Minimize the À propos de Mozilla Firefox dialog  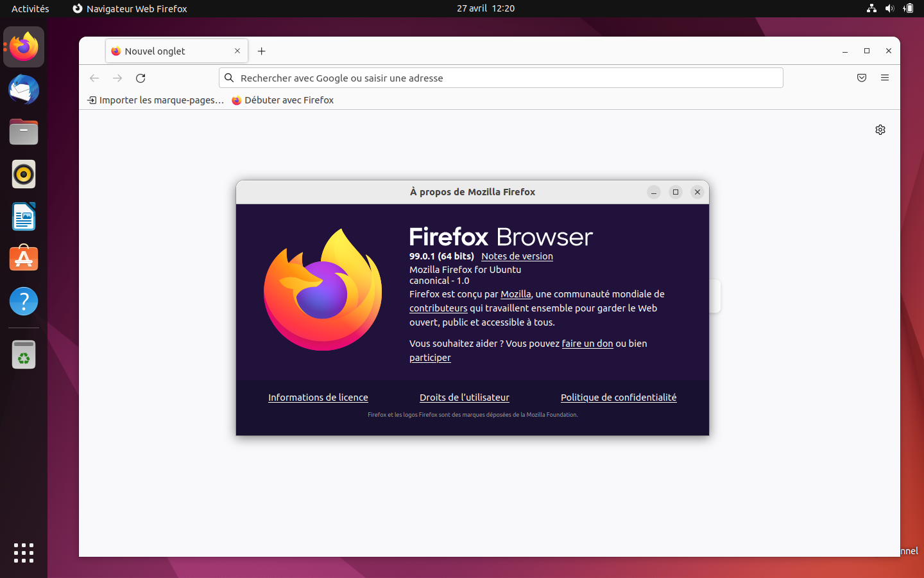tap(654, 192)
